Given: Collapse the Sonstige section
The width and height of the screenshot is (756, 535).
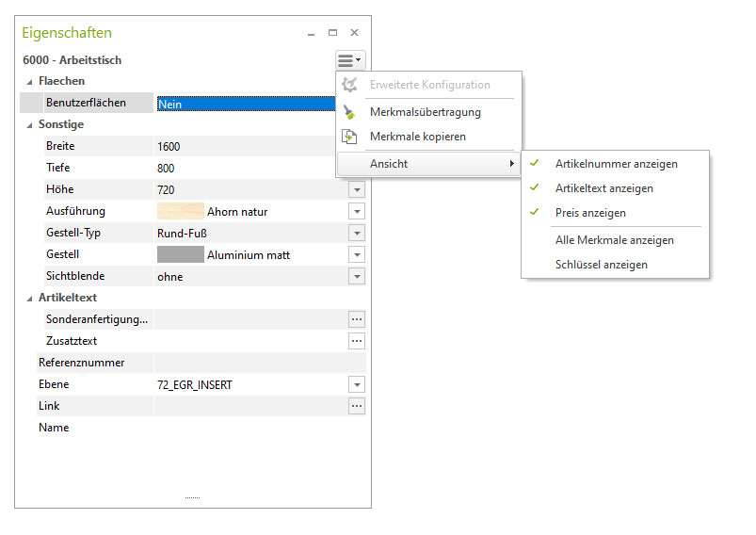Looking at the screenshot, I should point(29,124).
